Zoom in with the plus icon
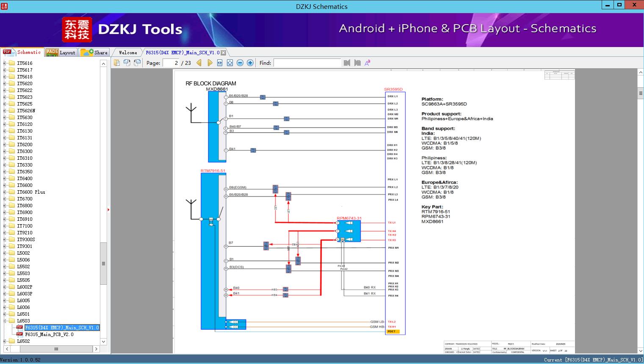The height and width of the screenshot is (364, 644). click(250, 63)
